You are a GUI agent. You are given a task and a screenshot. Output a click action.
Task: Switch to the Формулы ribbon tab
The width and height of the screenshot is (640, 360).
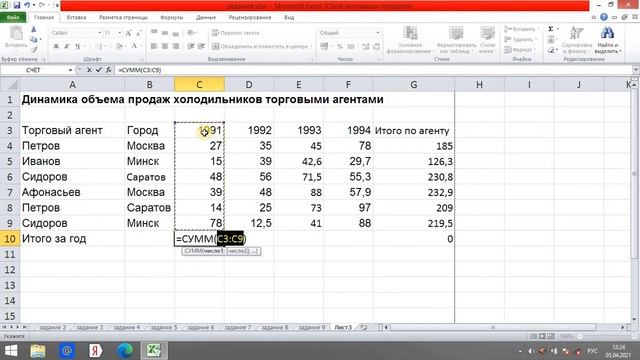tap(172, 18)
